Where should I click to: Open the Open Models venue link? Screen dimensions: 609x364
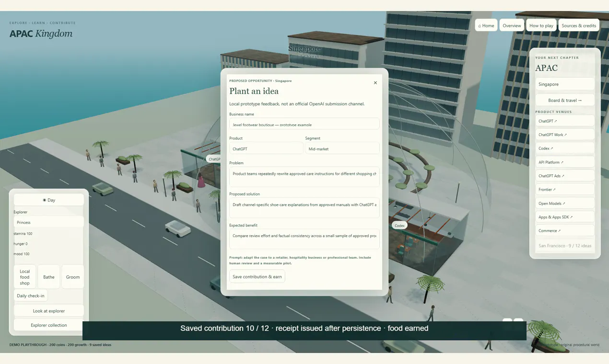point(565,203)
